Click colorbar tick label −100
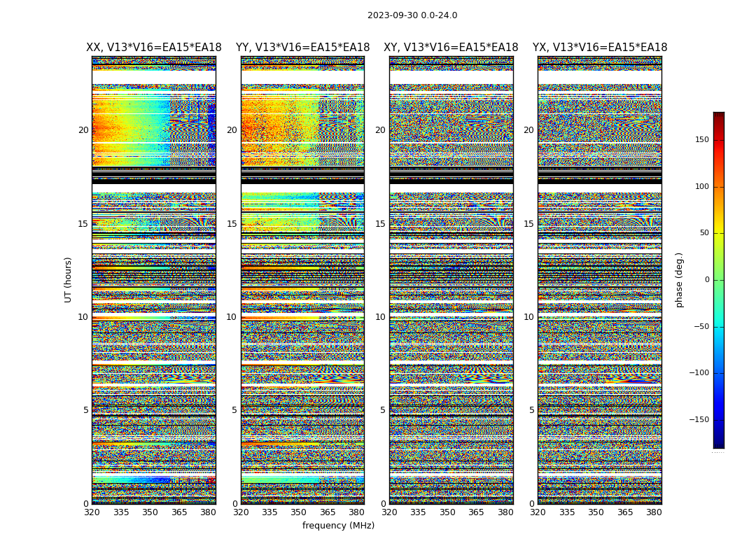735x560 pixels. tap(699, 372)
